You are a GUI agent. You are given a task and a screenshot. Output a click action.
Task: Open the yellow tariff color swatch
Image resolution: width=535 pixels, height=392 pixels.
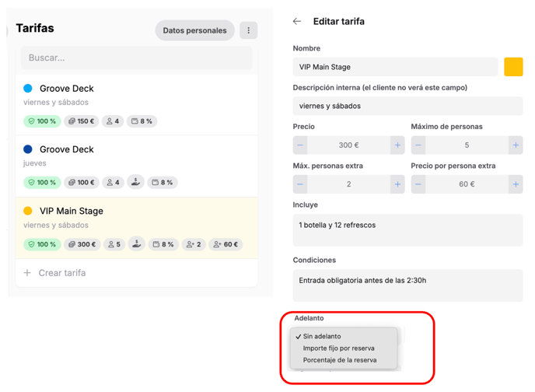513,67
